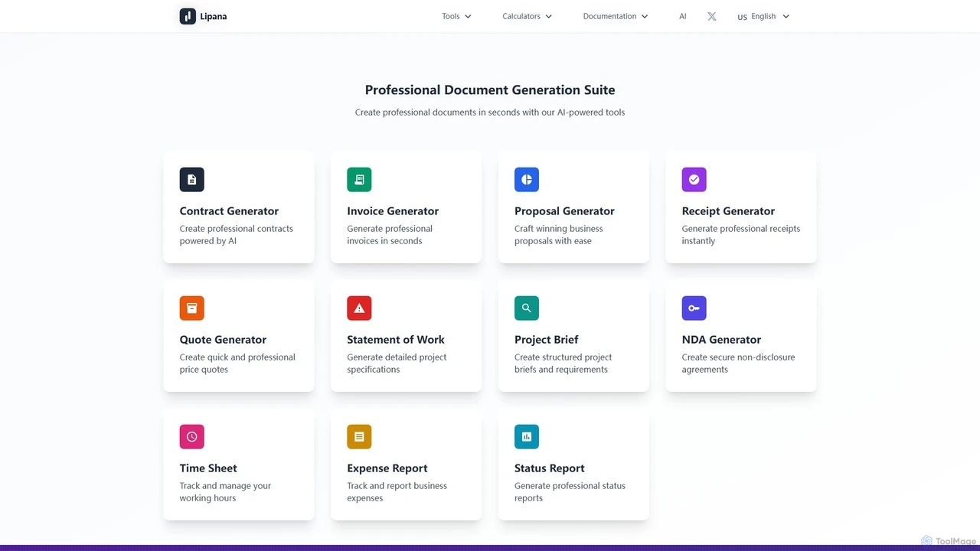Click 'Generate detailed project specifications' text
Image resolution: width=980 pixels, height=551 pixels.
click(x=397, y=364)
